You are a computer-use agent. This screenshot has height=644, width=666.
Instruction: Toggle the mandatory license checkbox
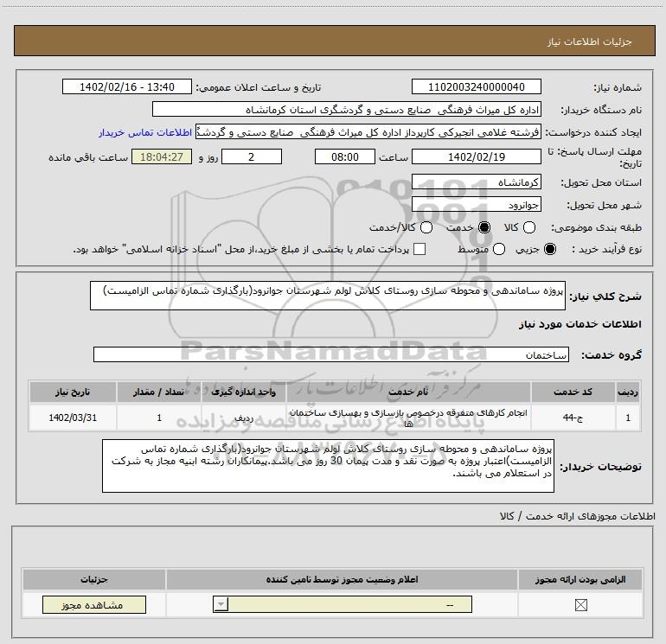(580, 605)
